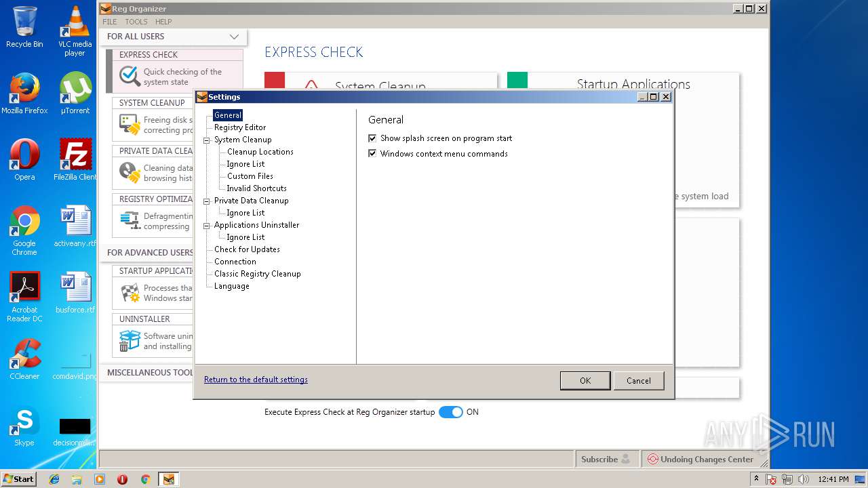This screenshot has width=868, height=488.
Task: Open the Windows Start menu
Action: [19, 479]
